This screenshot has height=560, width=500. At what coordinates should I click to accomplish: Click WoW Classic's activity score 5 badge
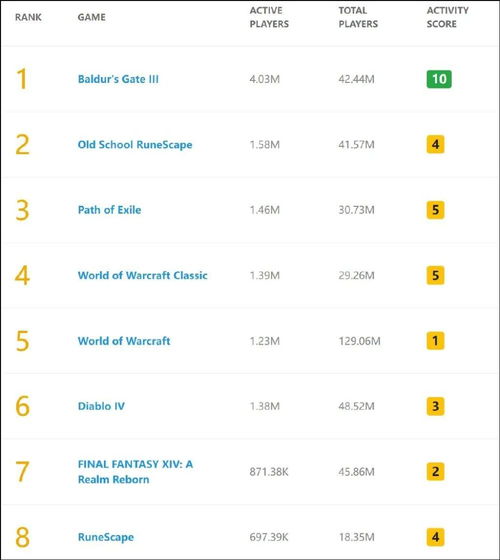(x=435, y=275)
